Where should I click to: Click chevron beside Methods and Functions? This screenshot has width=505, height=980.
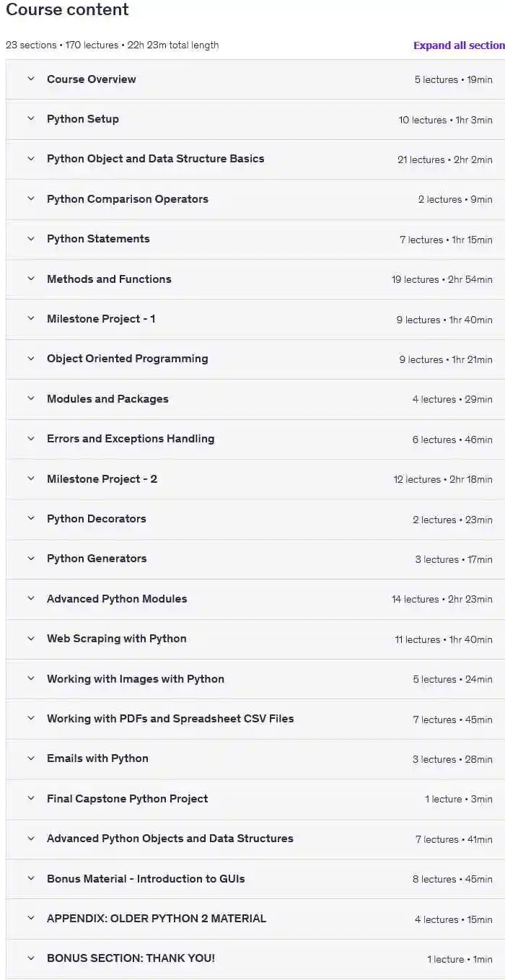31,279
